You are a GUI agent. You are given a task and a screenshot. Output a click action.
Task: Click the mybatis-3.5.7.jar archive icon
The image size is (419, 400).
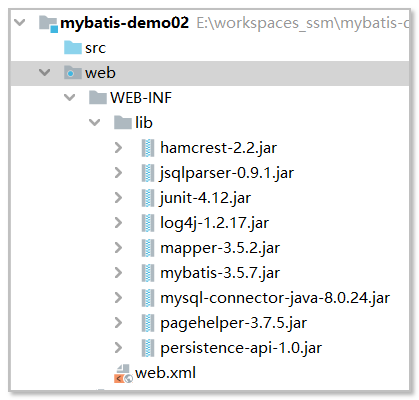148,273
